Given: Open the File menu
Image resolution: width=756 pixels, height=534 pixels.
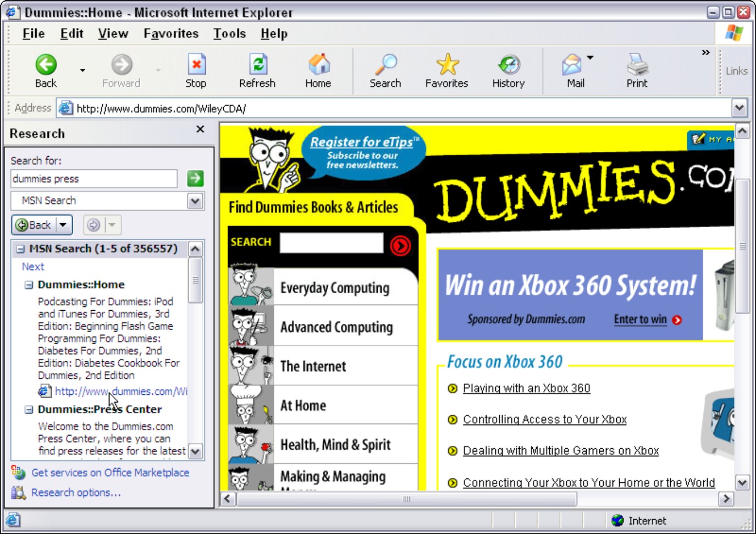Looking at the screenshot, I should pos(34,34).
